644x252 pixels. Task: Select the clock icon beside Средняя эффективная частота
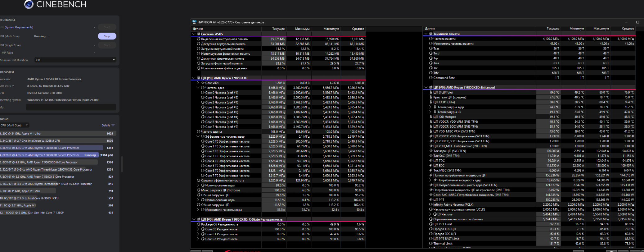coord(199,181)
